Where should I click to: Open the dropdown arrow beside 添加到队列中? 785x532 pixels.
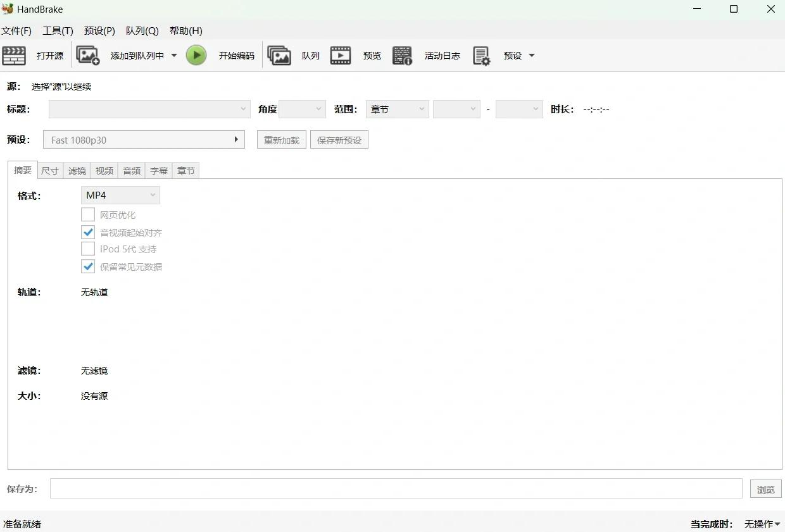click(x=174, y=56)
